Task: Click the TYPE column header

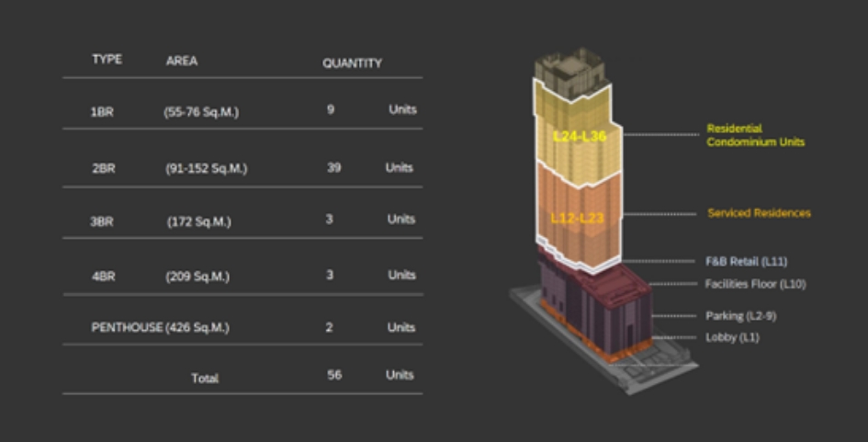Action: coord(107,60)
